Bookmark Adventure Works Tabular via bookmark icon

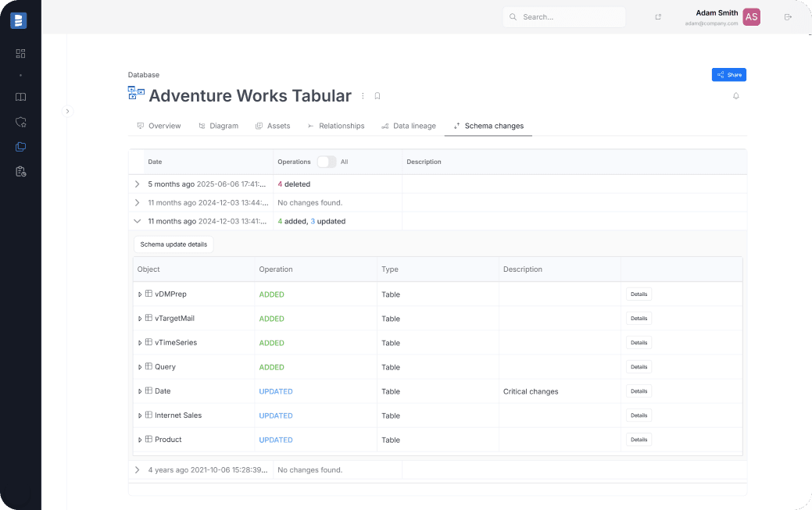377,95
